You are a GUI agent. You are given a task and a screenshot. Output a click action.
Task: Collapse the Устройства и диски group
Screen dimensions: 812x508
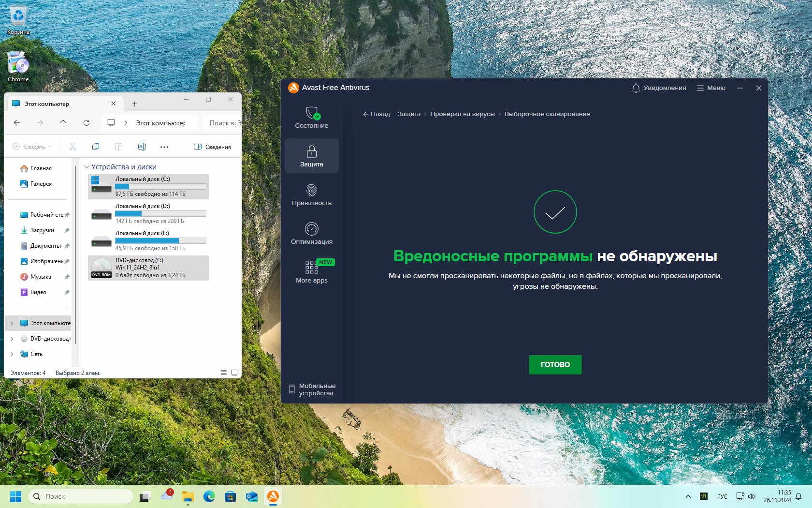87,167
